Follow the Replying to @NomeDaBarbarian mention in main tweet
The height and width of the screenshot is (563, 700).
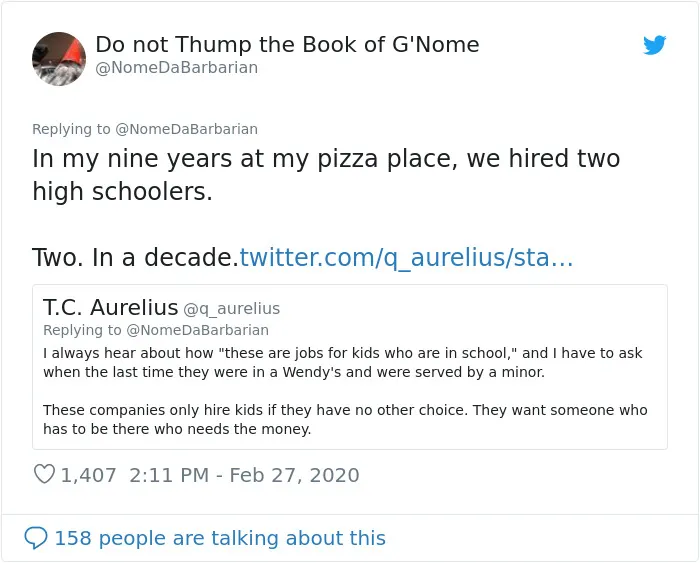coord(186,129)
